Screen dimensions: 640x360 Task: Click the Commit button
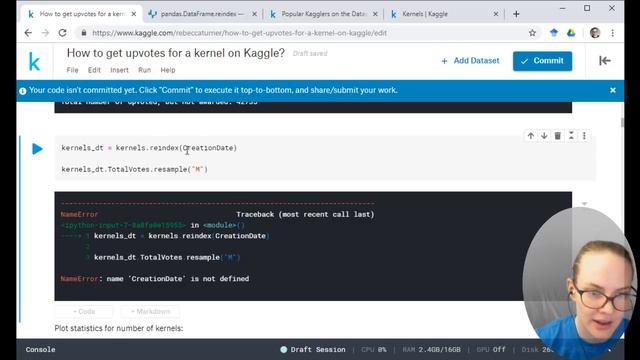click(x=542, y=61)
